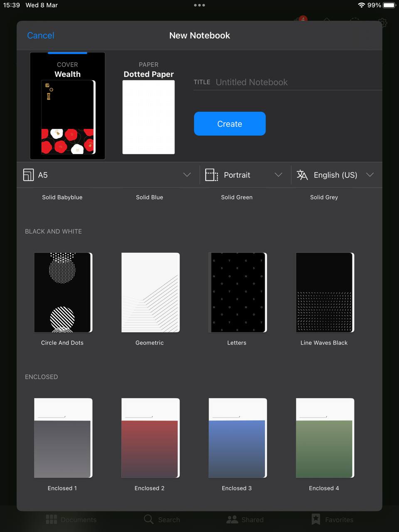Image resolution: width=399 pixels, height=532 pixels.
Task: Choose the Circle And Dots cover
Action: pyautogui.click(x=62, y=293)
